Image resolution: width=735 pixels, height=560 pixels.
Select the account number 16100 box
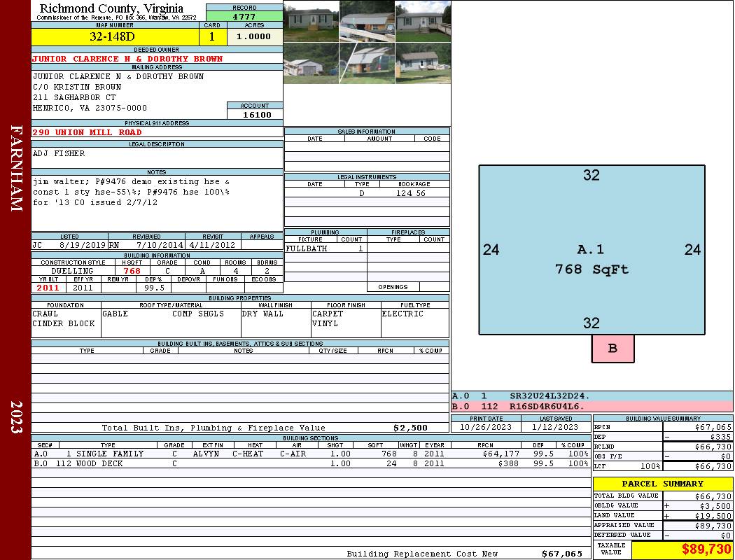255,114
